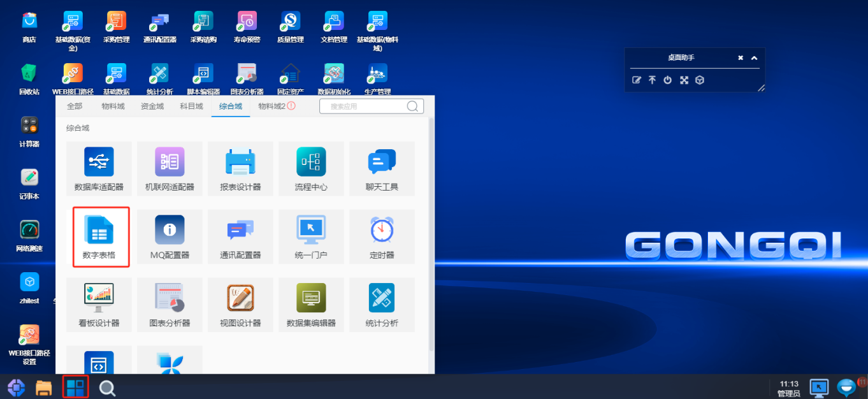Click the 管理员 user label
This screenshot has width=868, height=399.
pyautogui.click(x=789, y=393)
